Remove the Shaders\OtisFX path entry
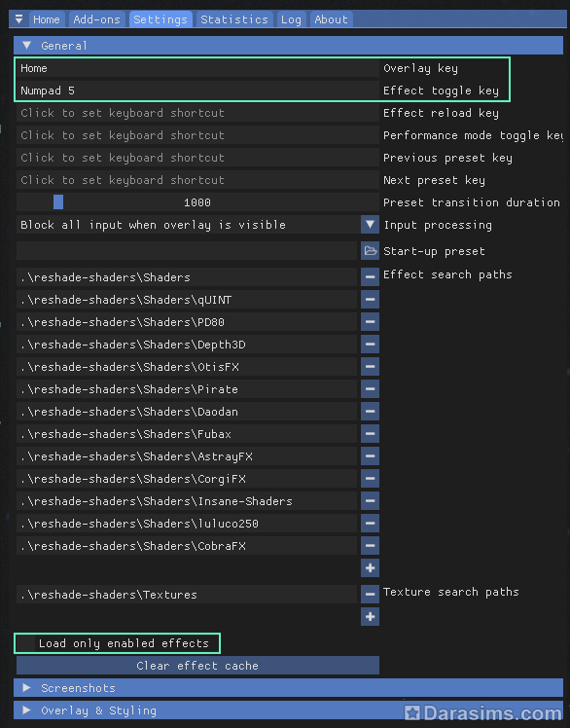Screen dimensions: 570x728 [x=370, y=366]
